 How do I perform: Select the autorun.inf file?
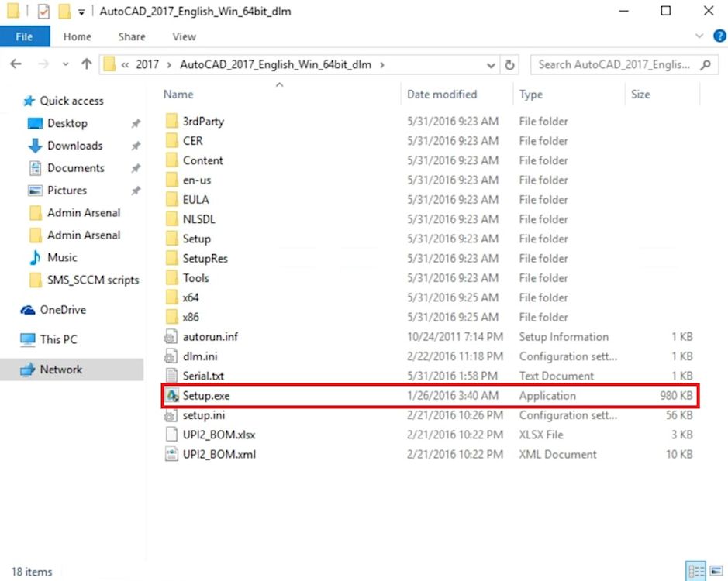(x=210, y=336)
